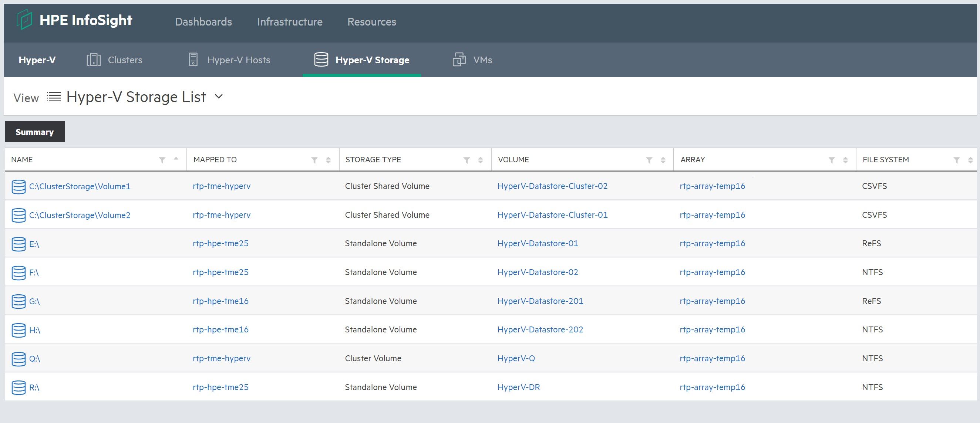The height and width of the screenshot is (423, 980).
Task: Click the Summary button
Action: [x=35, y=132]
